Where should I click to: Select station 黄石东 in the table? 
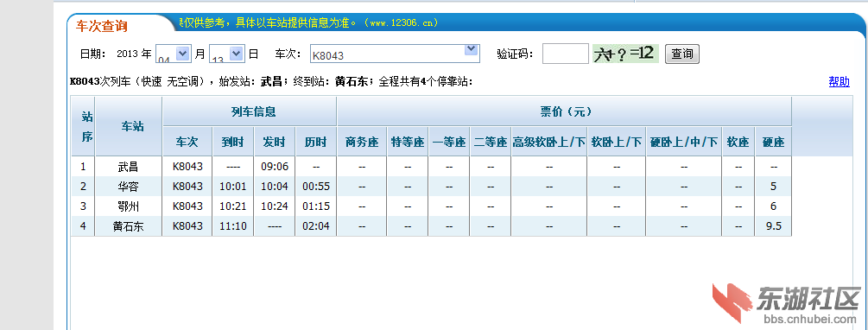128,226
